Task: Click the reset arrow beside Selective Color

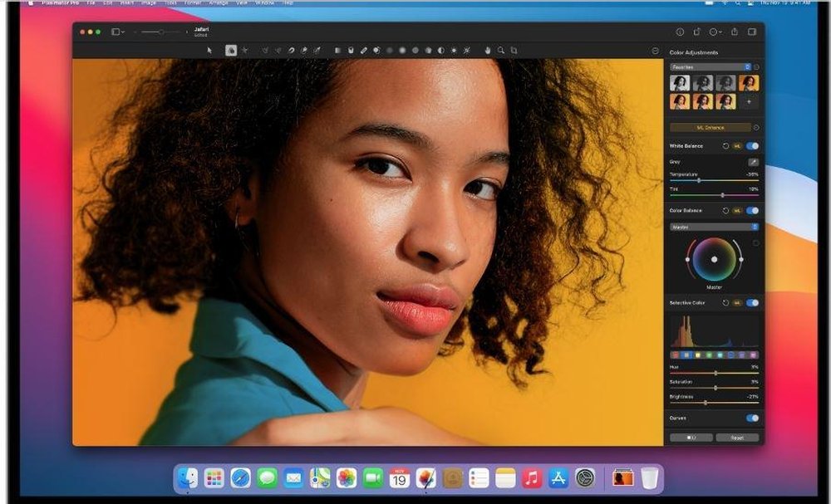Action: point(726,303)
